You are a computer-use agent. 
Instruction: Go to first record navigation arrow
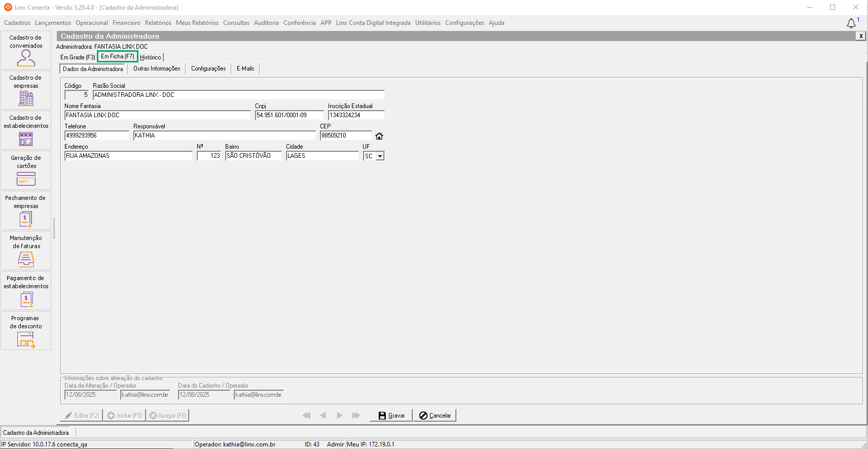306,416
